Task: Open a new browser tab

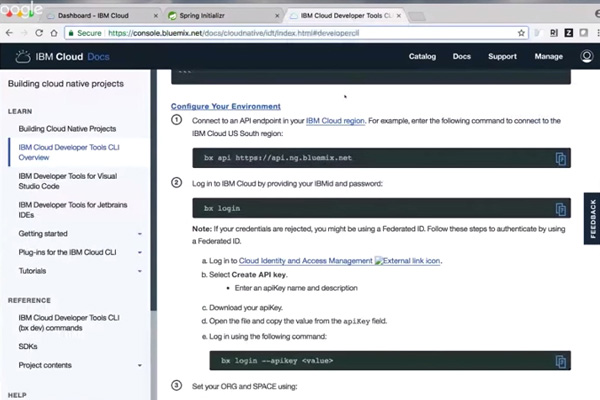Action: pos(417,16)
